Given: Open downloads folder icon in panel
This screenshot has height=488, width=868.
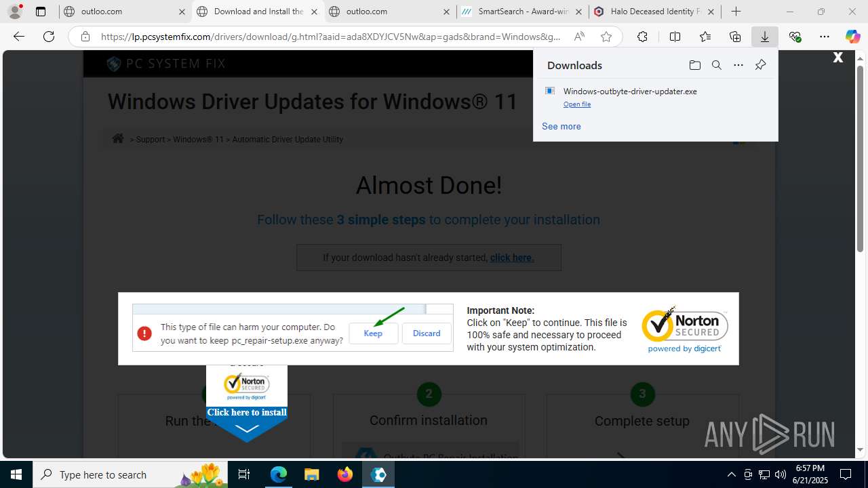Looking at the screenshot, I should pos(694,65).
